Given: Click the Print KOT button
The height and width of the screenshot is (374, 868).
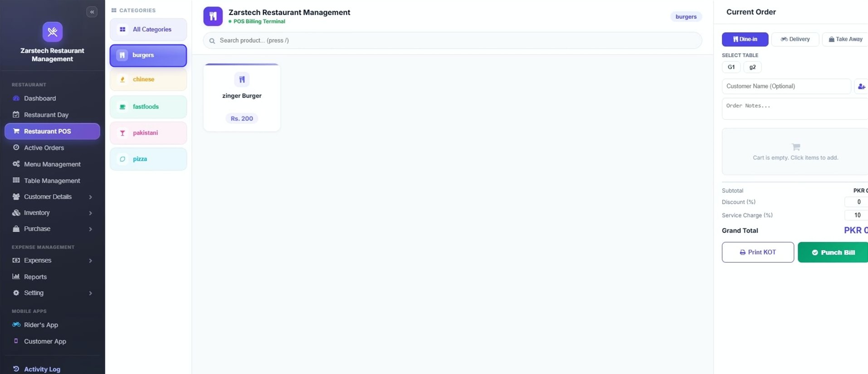Looking at the screenshot, I should (x=758, y=252).
